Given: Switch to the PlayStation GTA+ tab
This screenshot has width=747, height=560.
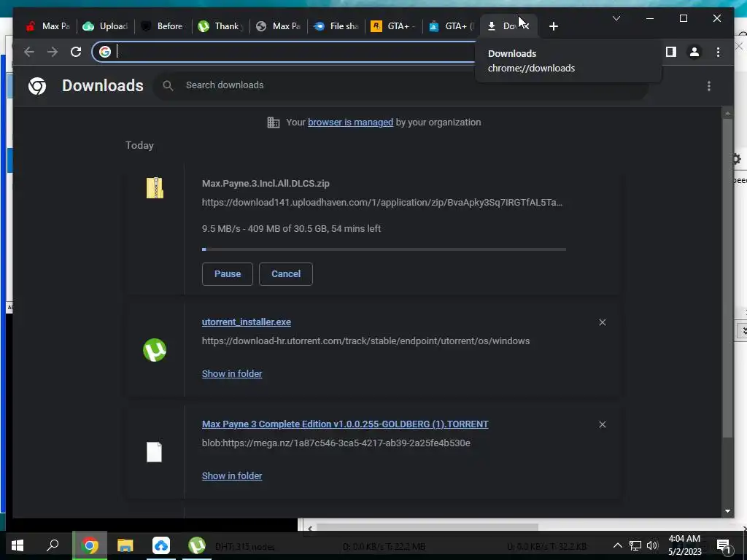Looking at the screenshot, I should 451,26.
